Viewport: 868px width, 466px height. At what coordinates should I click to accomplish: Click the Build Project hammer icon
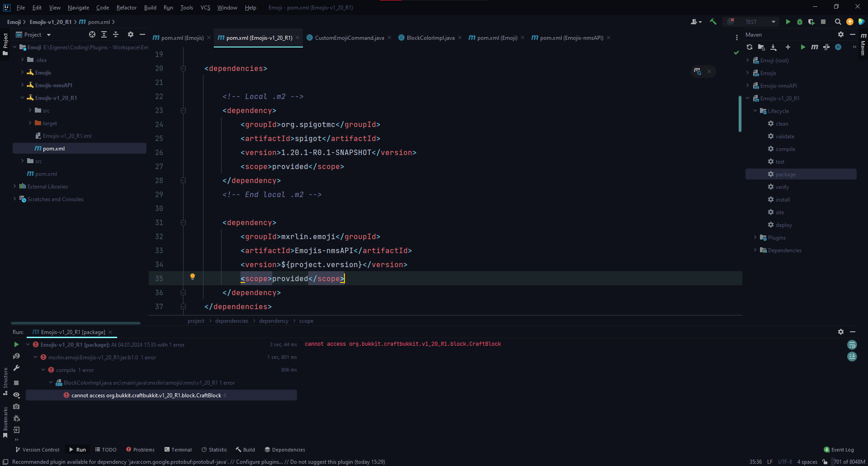[713, 22]
